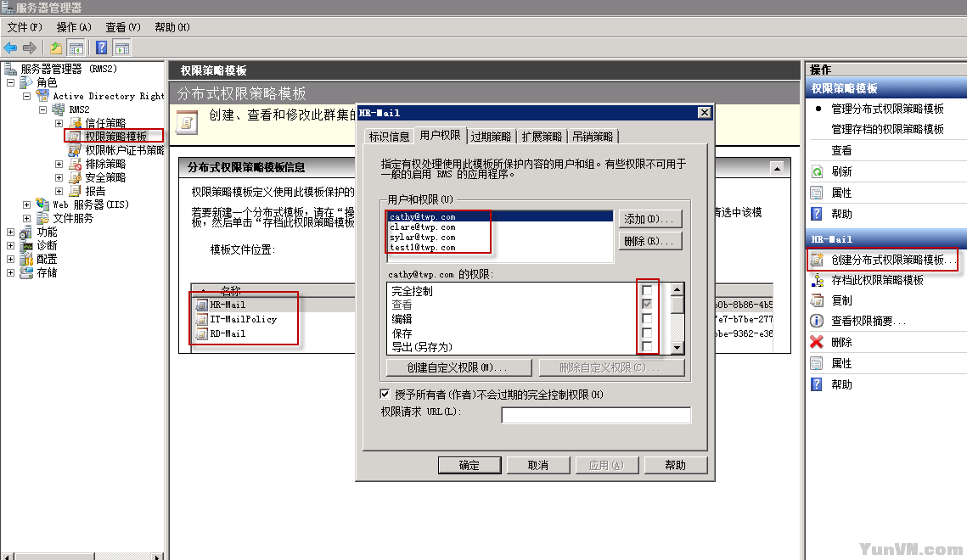This screenshot has height=560, width=967.
Task: Click the 添加(D)... button
Action: click(x=650, y=219)
